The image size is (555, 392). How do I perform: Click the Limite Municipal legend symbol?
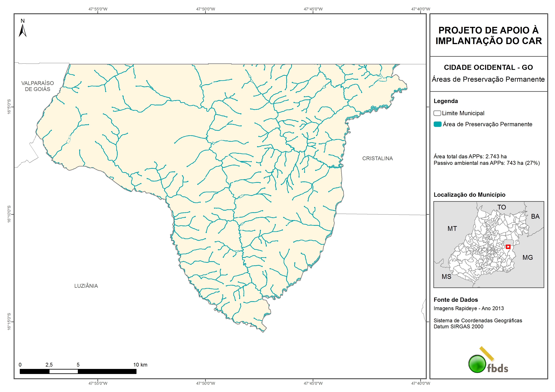(437, 113)
